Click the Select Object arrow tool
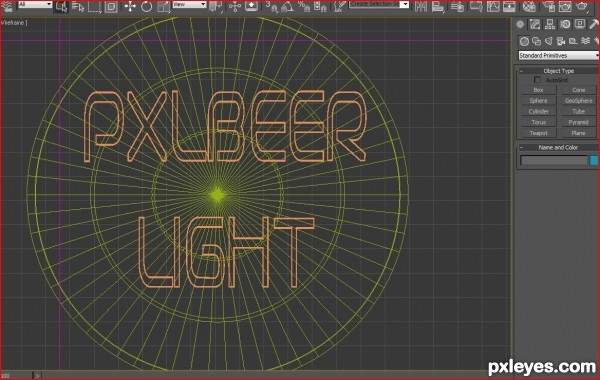600x380 pixels. (61, 7)
